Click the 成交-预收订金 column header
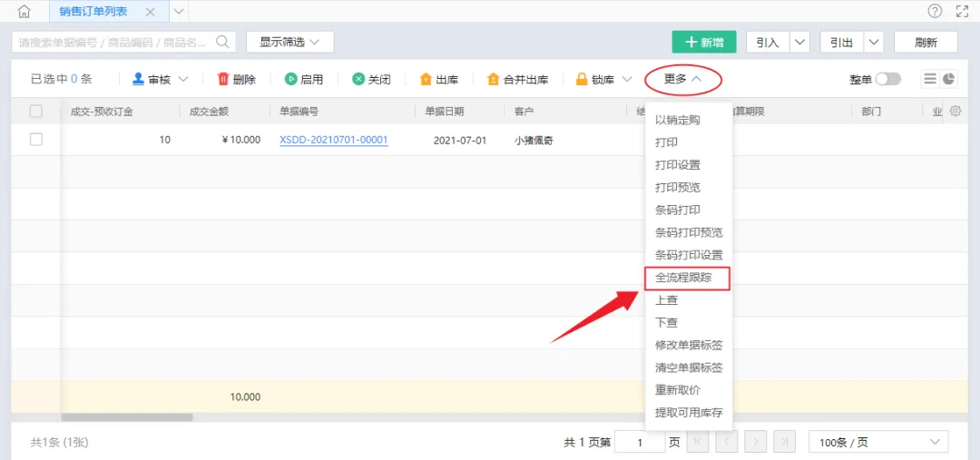 point(102,112)
